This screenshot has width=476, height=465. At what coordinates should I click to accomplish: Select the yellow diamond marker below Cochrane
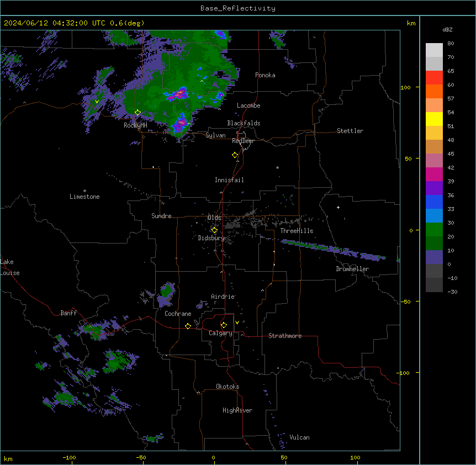coord(188,326)
